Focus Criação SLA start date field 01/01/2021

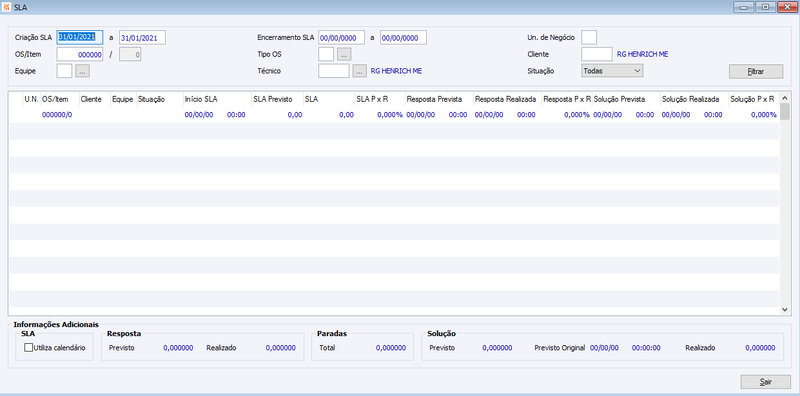tap(80, 37)
